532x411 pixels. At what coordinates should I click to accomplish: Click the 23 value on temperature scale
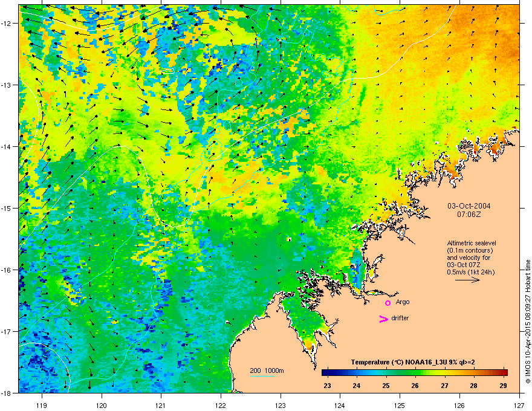click(x=328, y=386)
